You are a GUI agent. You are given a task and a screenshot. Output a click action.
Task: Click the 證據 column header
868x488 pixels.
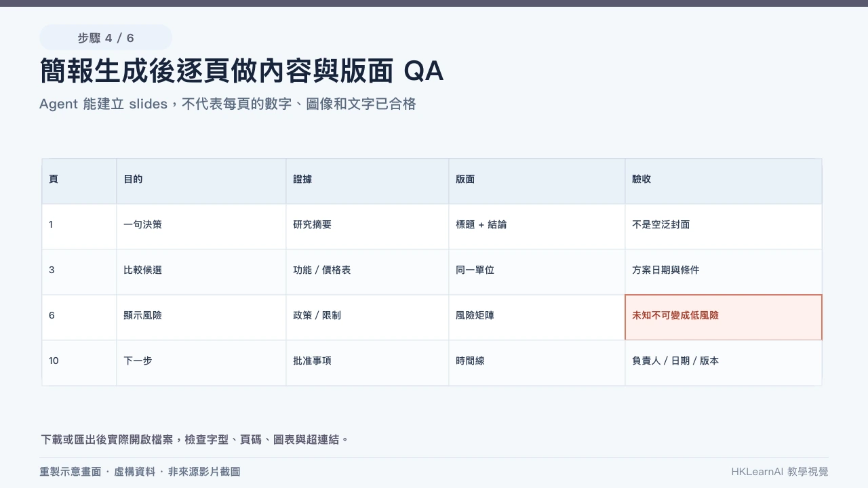click(368, 181)
